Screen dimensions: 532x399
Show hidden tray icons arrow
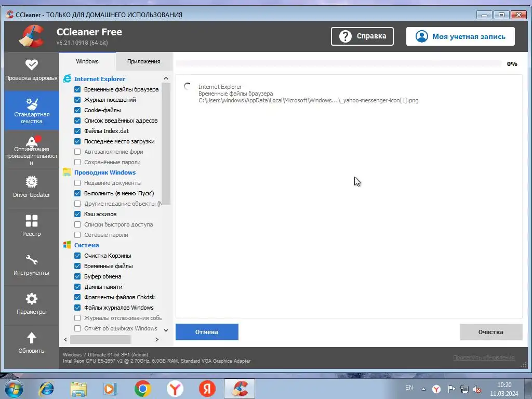click(424, 389)
